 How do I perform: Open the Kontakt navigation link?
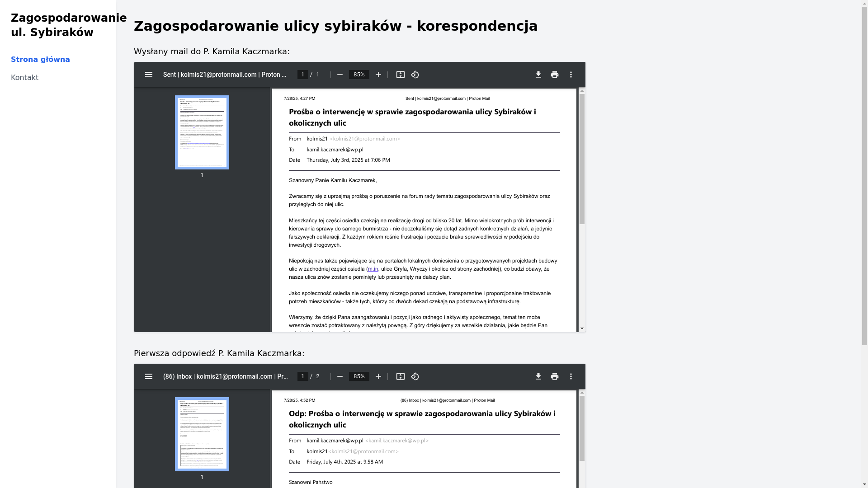(x=24, y=78)
